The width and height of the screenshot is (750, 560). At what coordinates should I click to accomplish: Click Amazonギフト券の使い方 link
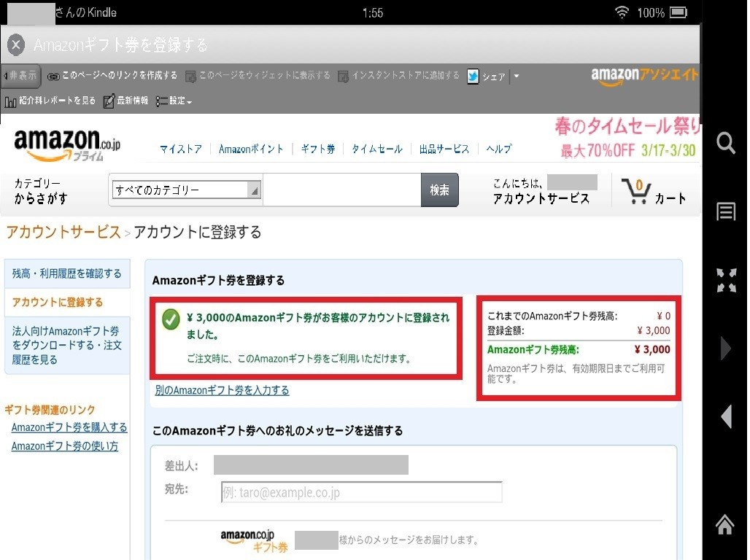tap(65, 446)
